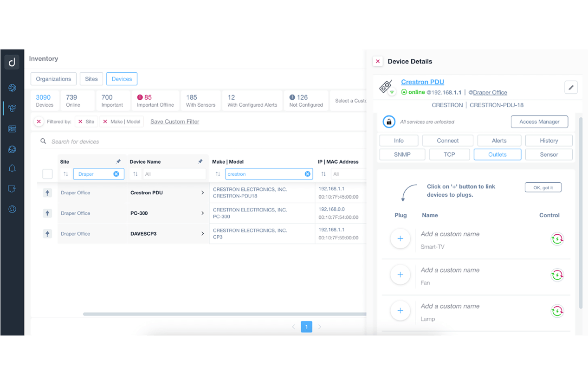Toggle the select-all checkbox in table header

click(x=47, y=174)
